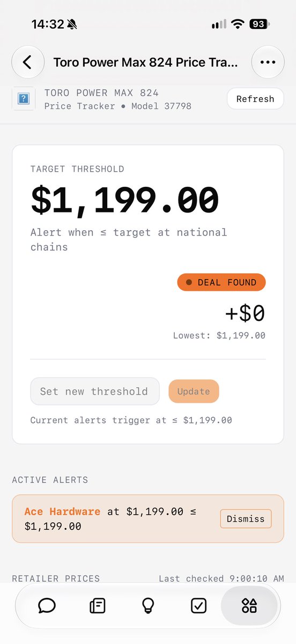Tap the $1,199.00 target threshold amount
The width and height of the screenshot is (296, 644).
coord(125,200)
